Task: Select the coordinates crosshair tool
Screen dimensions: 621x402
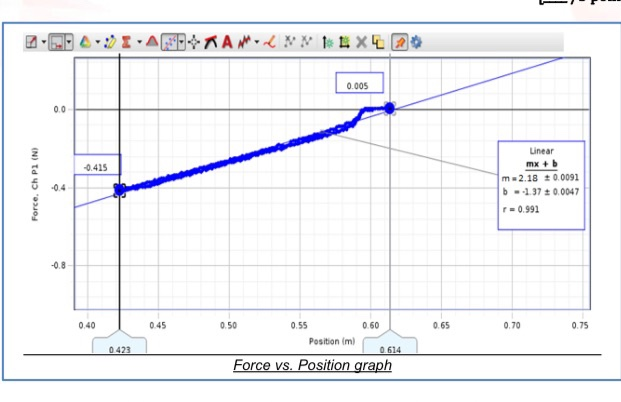Action: click(194, 42)
